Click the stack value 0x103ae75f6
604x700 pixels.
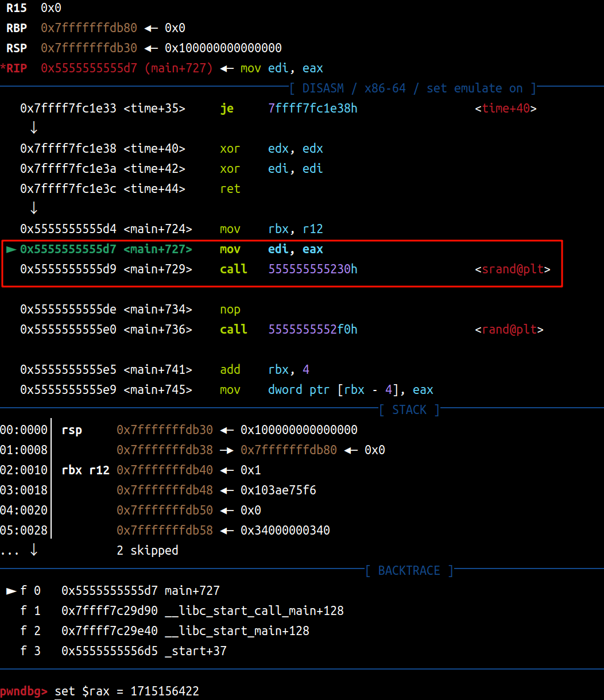[x=278, y=490]
